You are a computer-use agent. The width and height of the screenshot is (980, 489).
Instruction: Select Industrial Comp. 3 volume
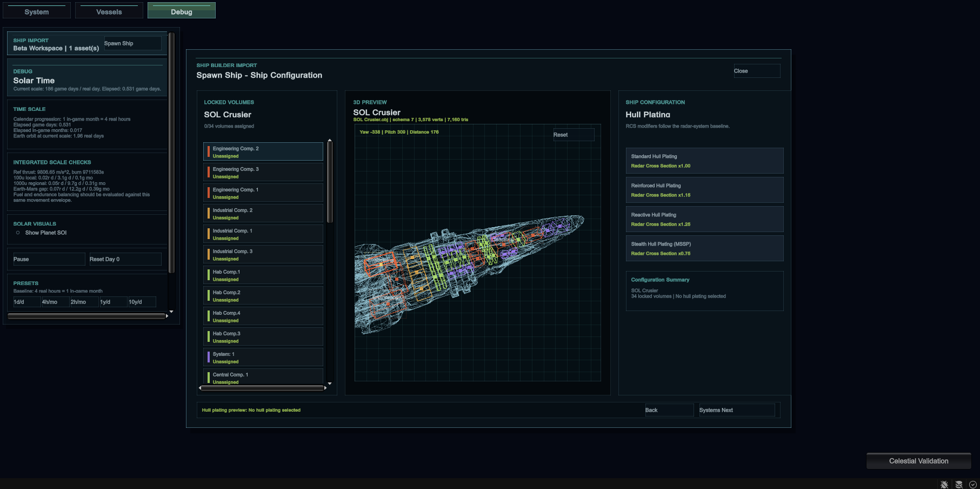click(x=263, y=255)
